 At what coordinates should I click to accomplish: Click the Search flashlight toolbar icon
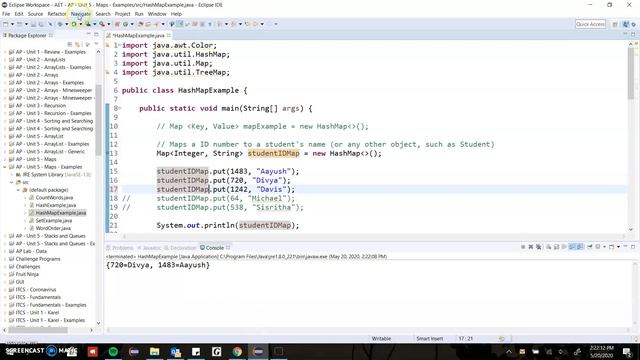[157, 24]
